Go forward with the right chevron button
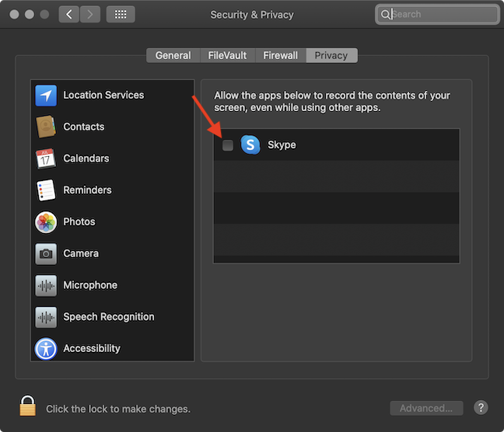Image resolution: width=504 pixels, height=432 pixels. (x=90, y=14)
